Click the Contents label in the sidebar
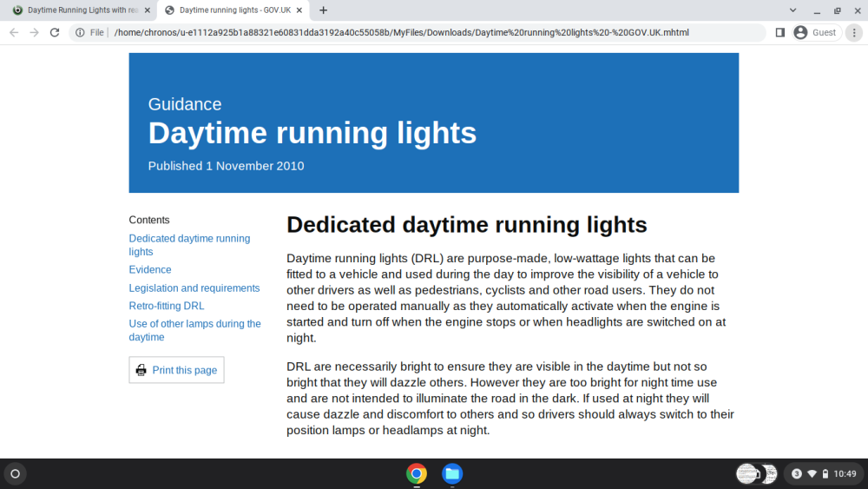 coord(149,220)
